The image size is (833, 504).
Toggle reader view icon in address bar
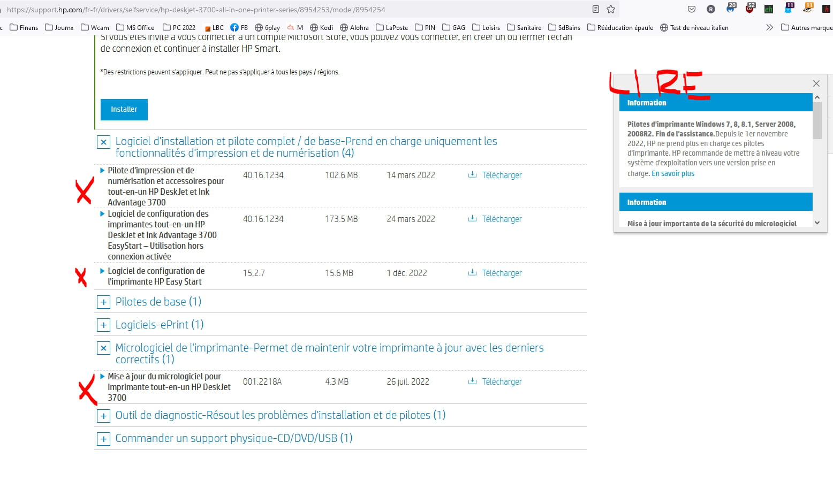596,9
